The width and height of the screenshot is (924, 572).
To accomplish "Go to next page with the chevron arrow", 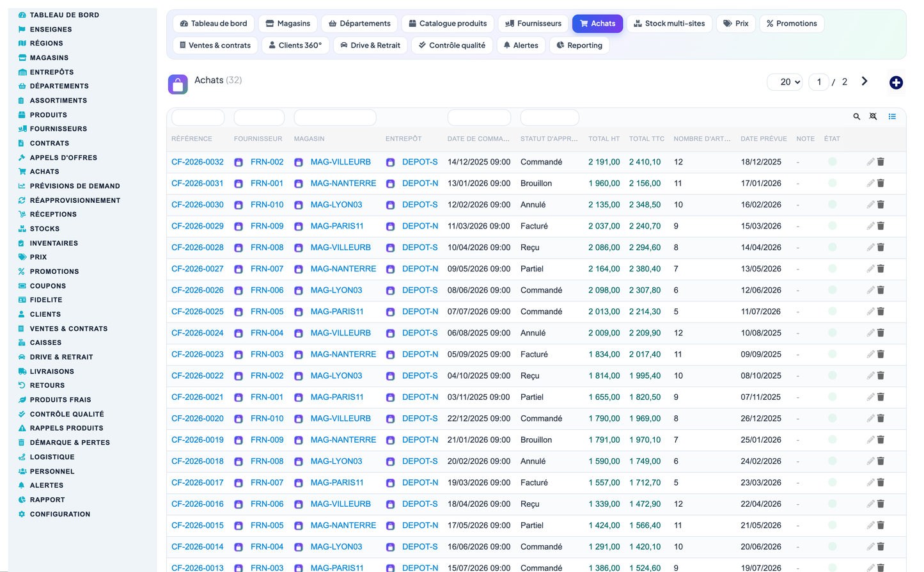I will [865, 81].
